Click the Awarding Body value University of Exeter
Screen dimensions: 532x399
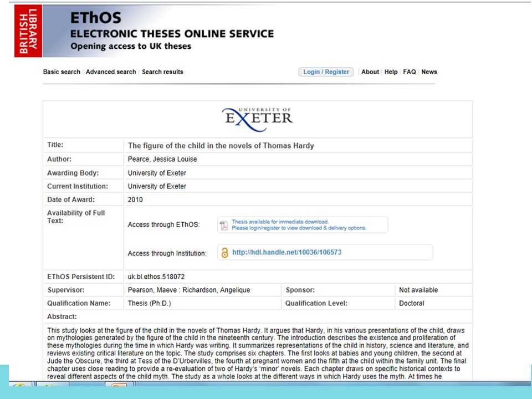157,173
